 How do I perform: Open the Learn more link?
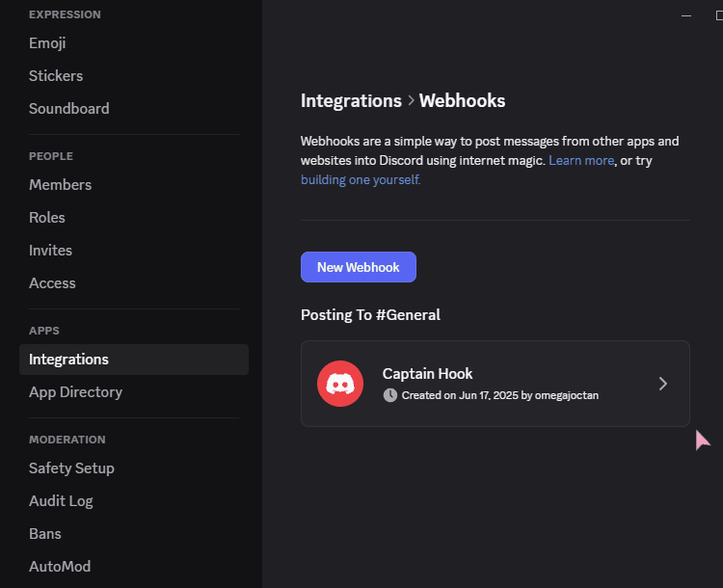point(581,160)
